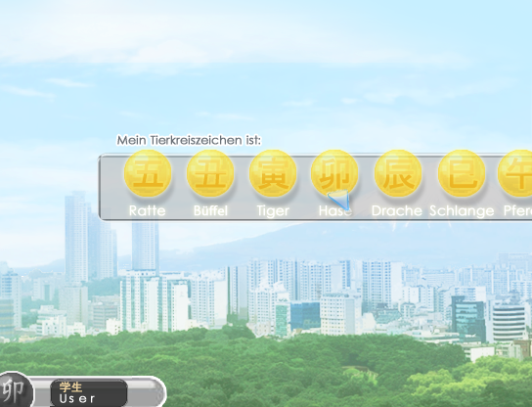Choose the Drache coin with 辰 symbol
The image size is (532, 407).
(x=398, y=173)
